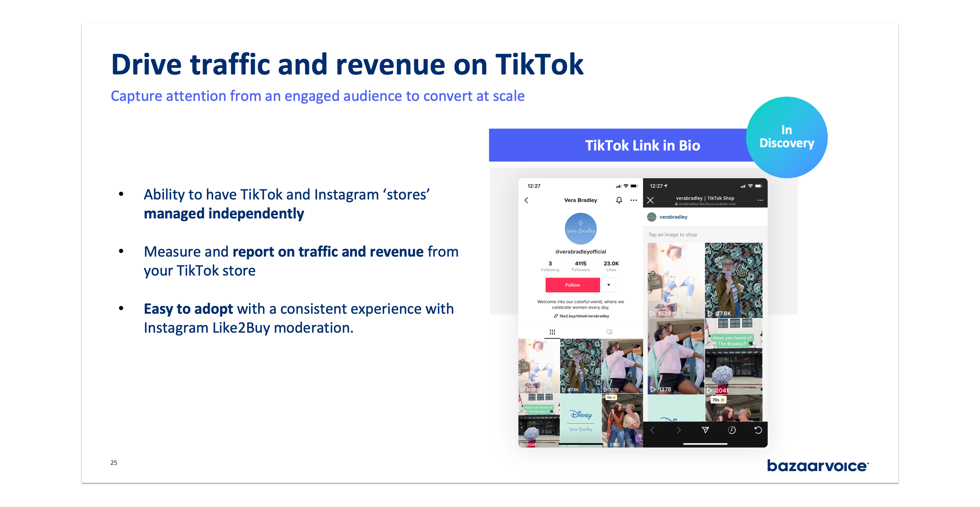The image size is (980, 507).
Task: Open the three-dot menu in TikTok Shop header
Action: pos(760,200)
